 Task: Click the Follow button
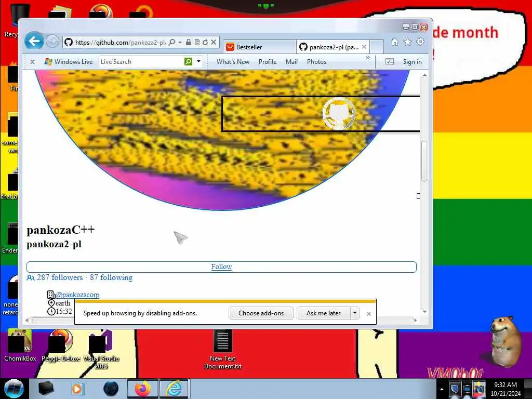[x=221, y=267]
